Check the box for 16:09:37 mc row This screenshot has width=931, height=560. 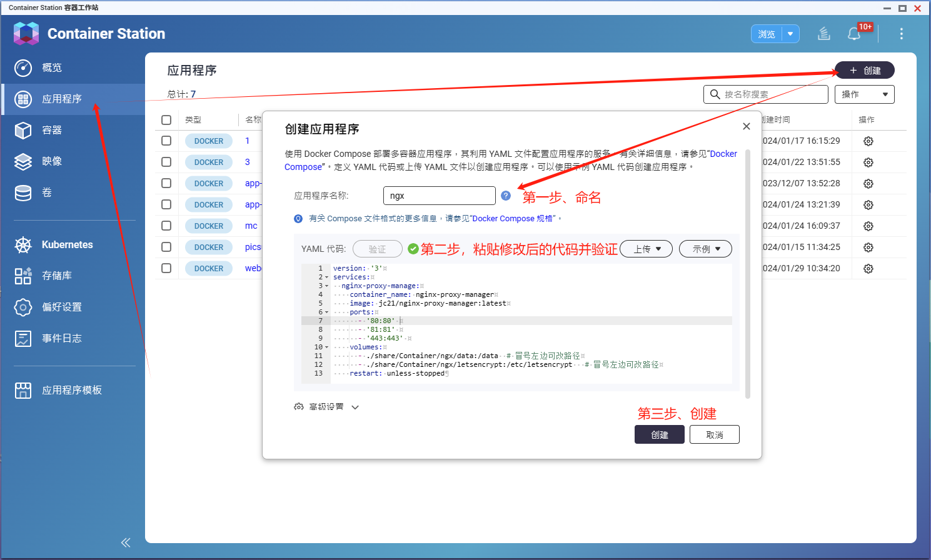point(166,226)
